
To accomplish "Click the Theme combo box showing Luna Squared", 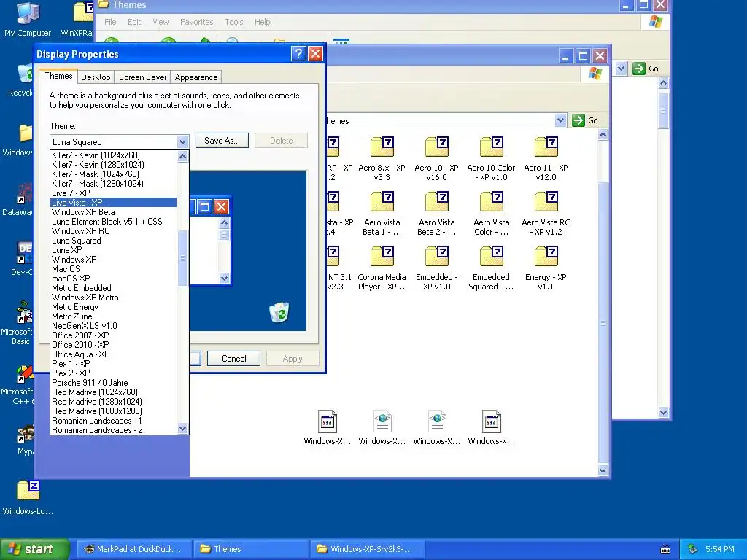I will click(x=119, y=142).
